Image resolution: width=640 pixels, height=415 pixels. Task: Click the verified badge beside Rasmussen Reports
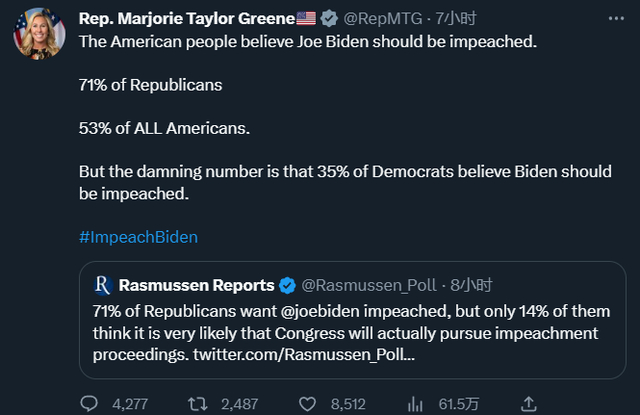pos(287,286)
